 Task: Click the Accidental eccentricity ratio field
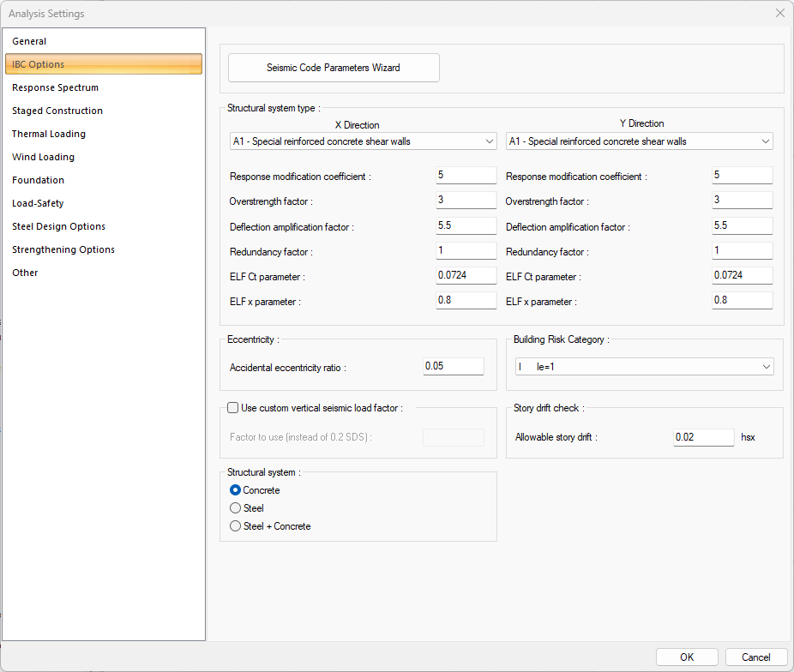click(453, 366)
